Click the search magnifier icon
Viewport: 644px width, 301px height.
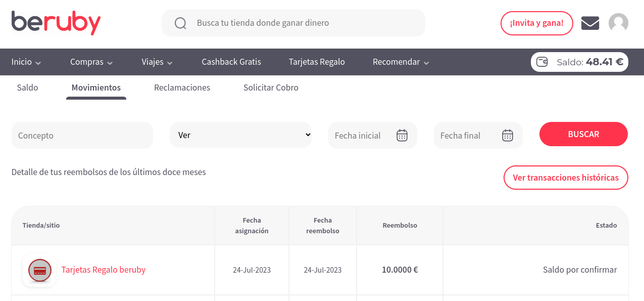(x=180, y=23)
